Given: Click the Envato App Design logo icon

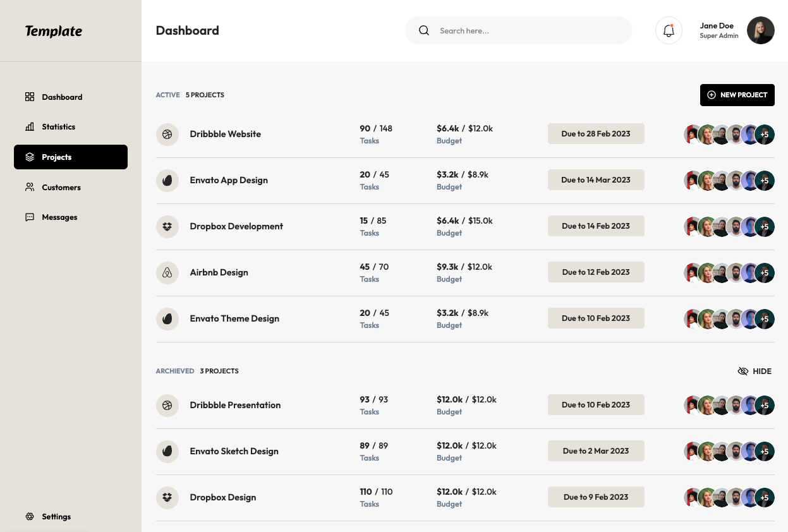Looking at the screenshot, I should pyautogui.click(x=167, y=180).
